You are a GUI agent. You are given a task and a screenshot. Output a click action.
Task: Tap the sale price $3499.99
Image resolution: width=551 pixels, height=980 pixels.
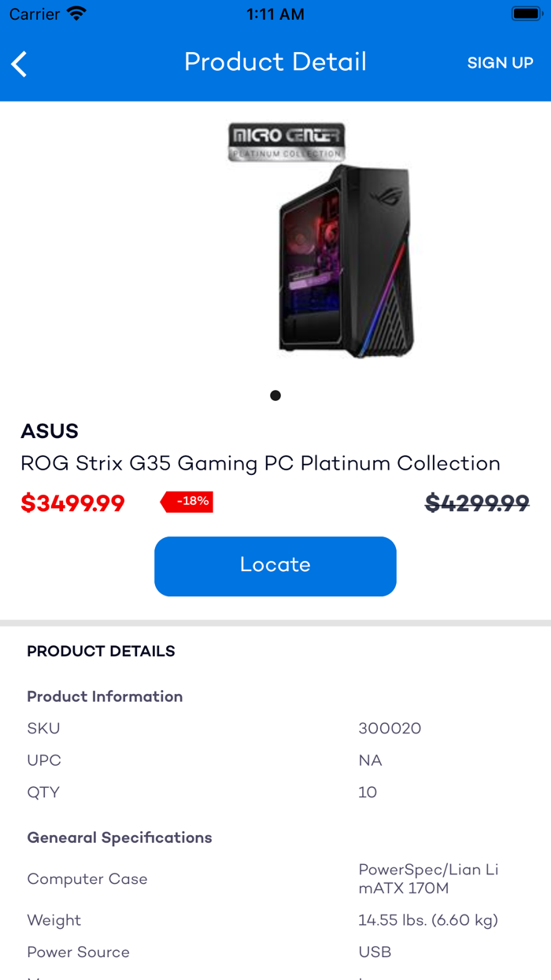[72, 503]
